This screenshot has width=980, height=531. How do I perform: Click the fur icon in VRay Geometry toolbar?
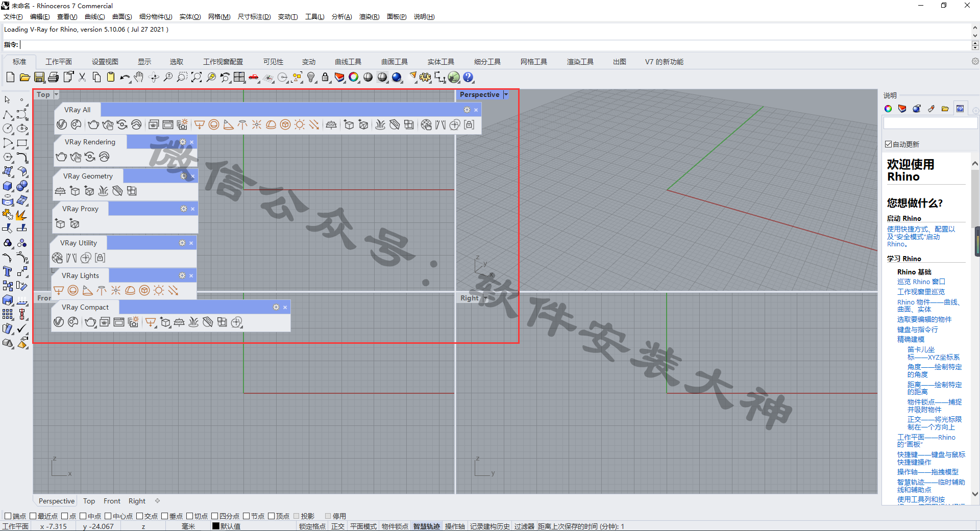pyautogui.click(x=103, y=191)
